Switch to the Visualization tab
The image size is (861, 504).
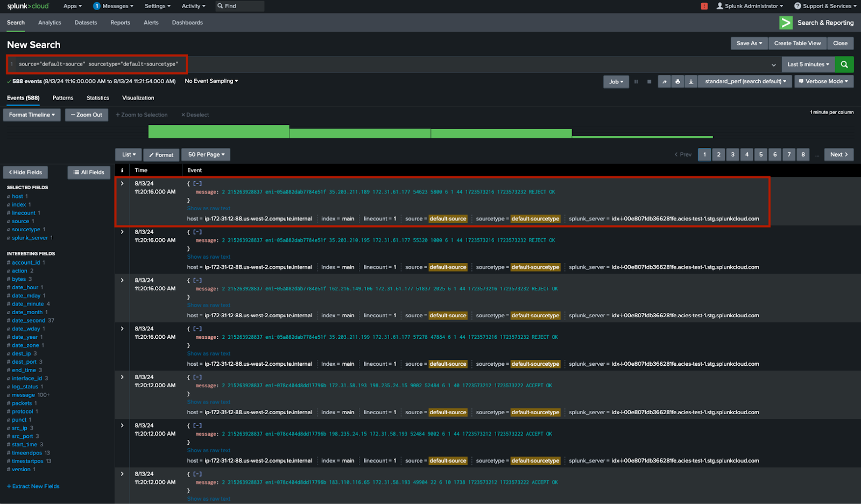[138, 98]
